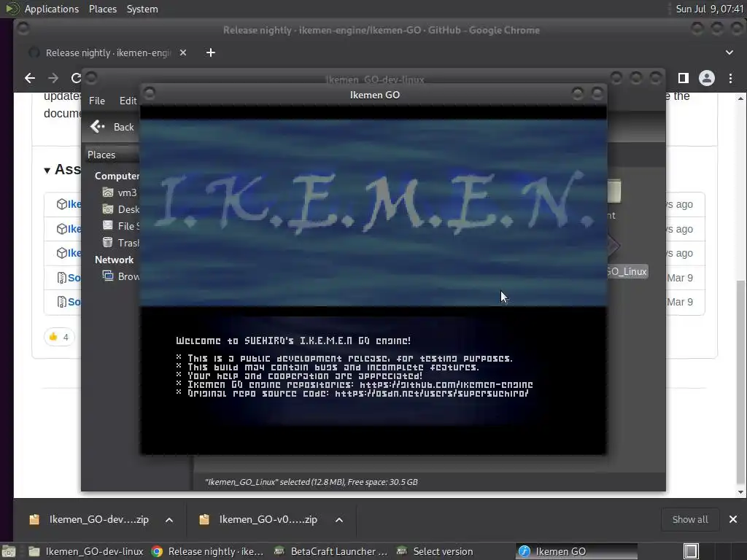Click the Network section heading
Image resolution: width=747 pixels, height=560 pixels.
coord(114,260)
